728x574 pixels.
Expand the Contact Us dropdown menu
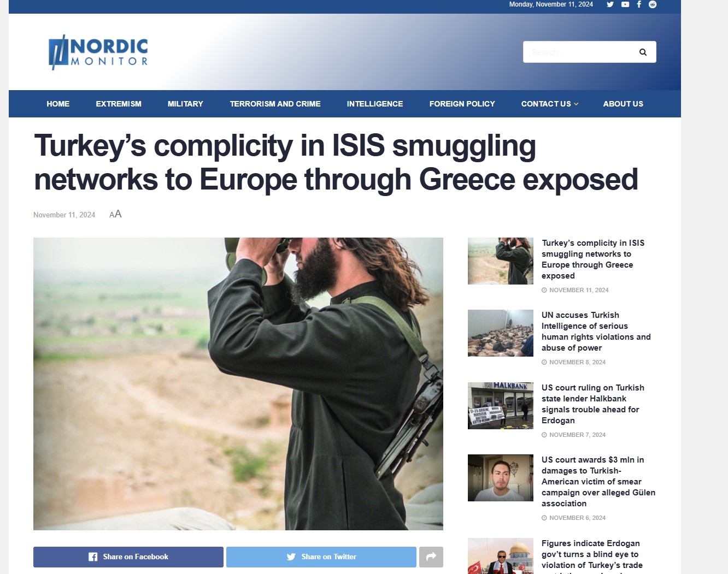(x=549, y=104)
